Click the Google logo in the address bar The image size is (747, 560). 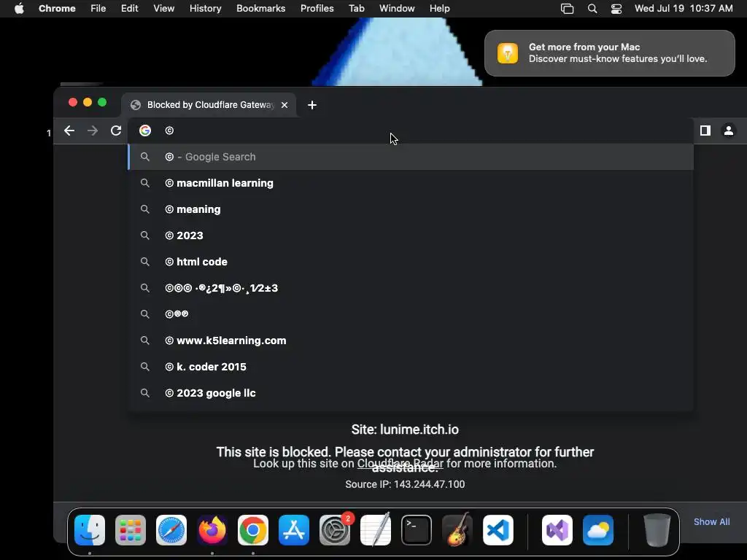(x=145, y=131)
